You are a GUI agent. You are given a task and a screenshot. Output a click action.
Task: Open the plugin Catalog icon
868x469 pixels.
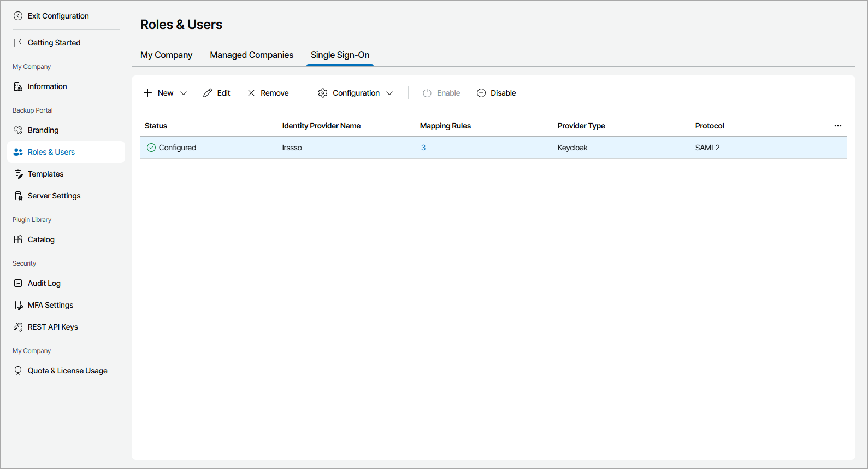(18, 239)
